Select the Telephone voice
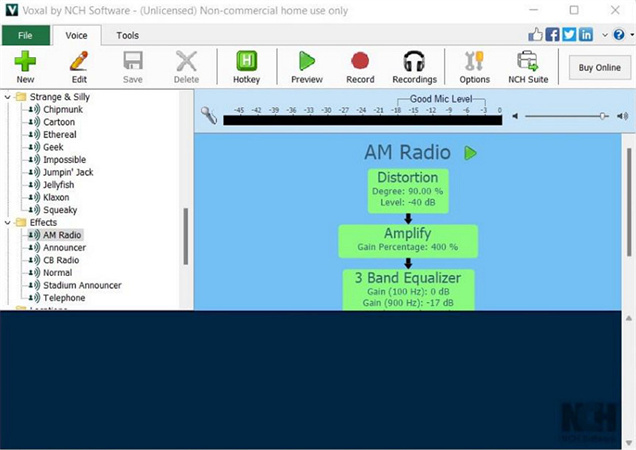 (x=64, y=298)
